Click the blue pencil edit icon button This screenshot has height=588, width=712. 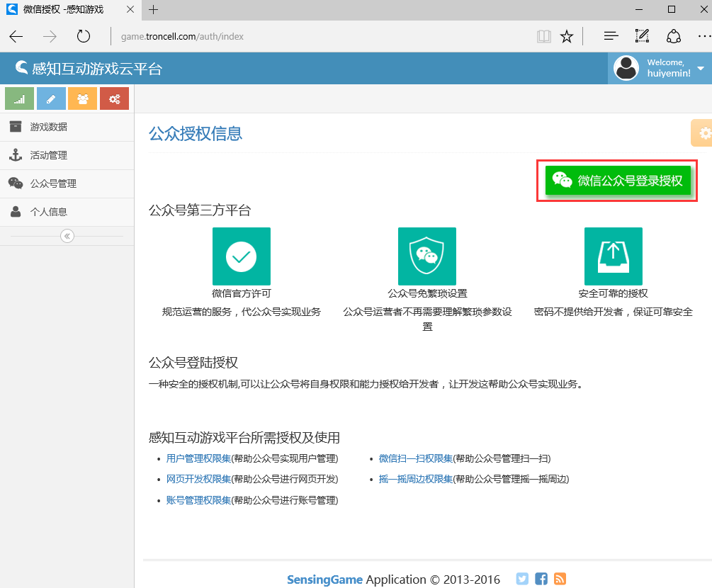51,98
